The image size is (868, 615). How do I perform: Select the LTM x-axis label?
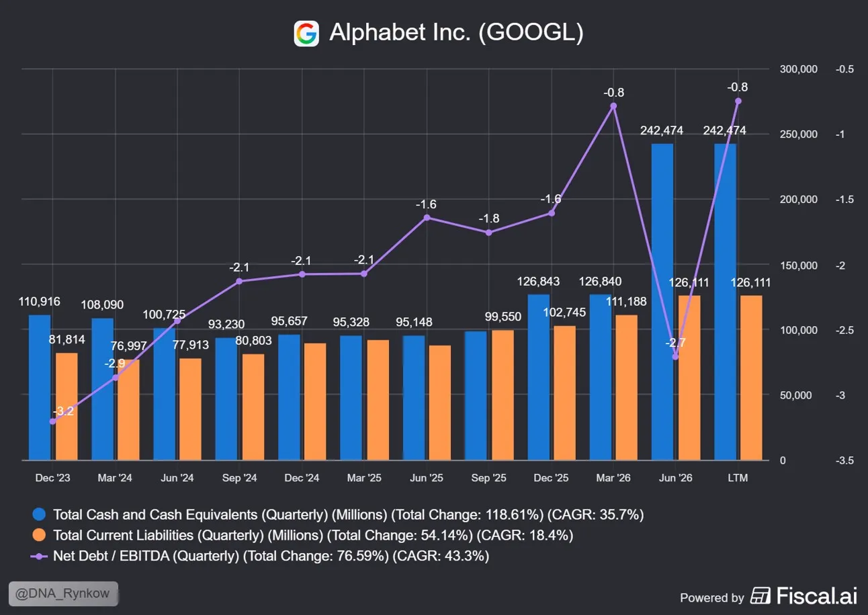738,478
